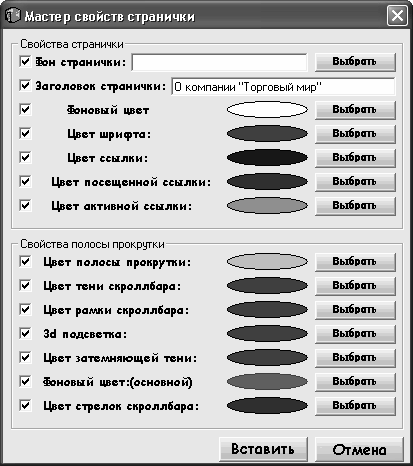This screenshot has width=413, height=466.
Task: Click the Фон странички input field
Action: (219, 62)
